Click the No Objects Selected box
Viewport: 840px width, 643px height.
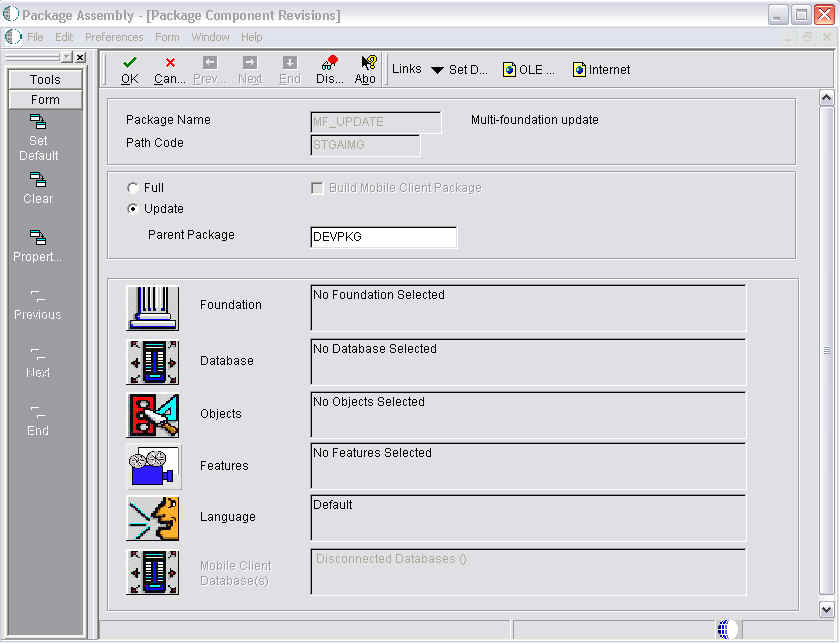pyautogui.click(x=528, y=415)
